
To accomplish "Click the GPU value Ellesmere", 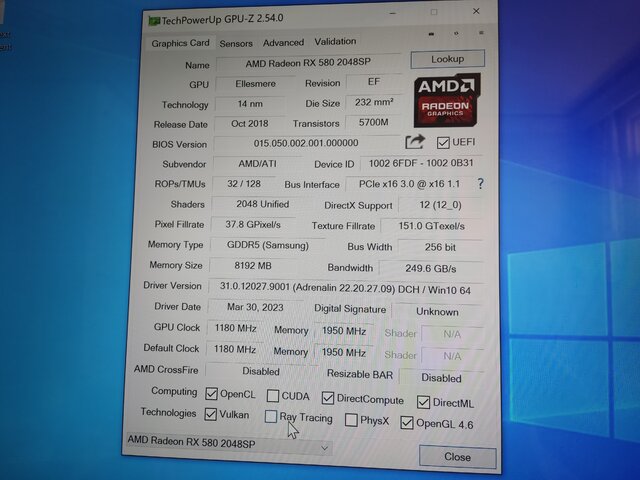I will (x=256, y=84).
